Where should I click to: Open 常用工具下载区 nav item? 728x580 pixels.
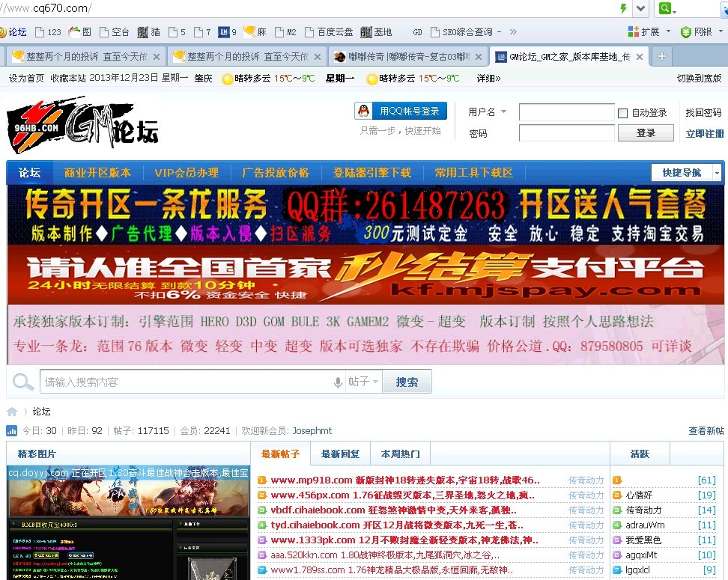474,173
